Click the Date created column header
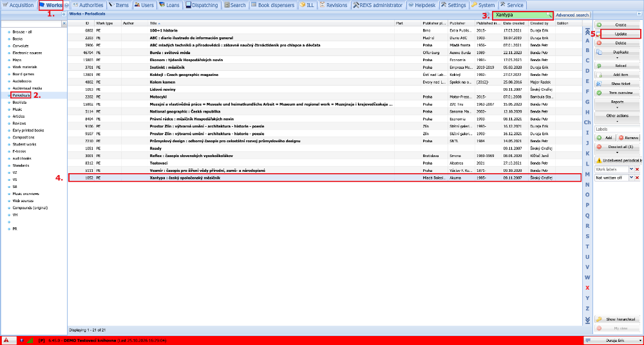Screen dimensions: 644x345 515,23
